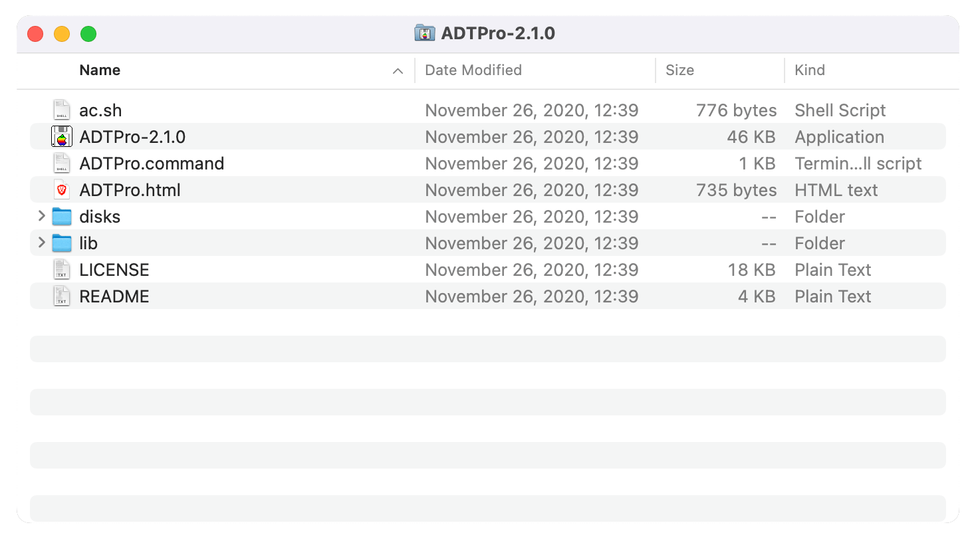This screenshot has width=980, height=551.
Task: Select the ADTPro.command file icon
Action: pyautogui.click(x=62, y=163)
